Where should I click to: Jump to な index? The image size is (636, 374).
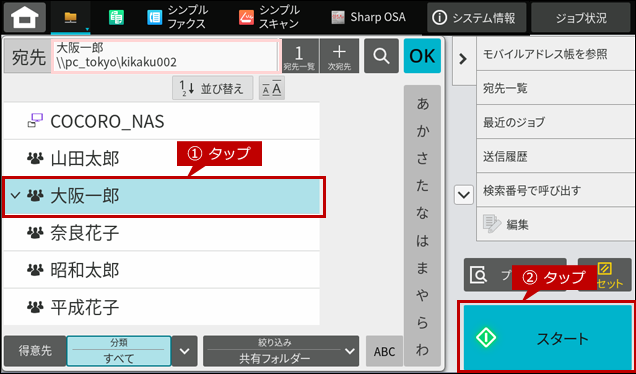pyautogui.click(x=422, y=214)
